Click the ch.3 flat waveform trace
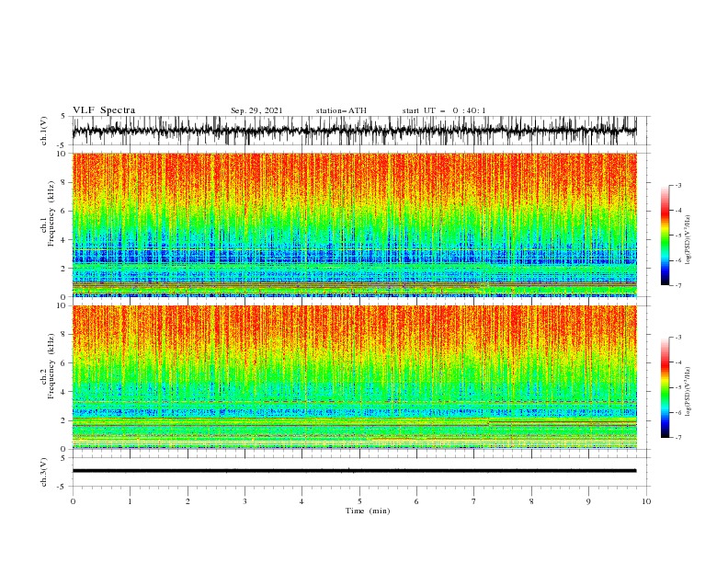This screenshot has height=563, width=728. 354,471
